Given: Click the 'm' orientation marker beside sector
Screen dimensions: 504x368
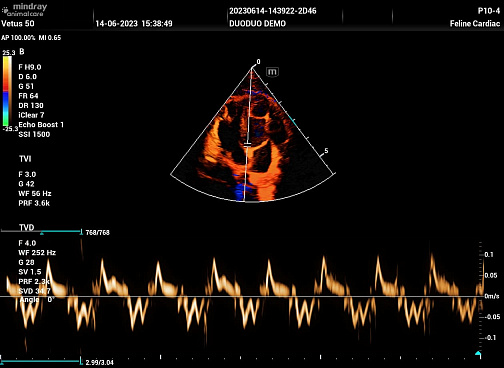Looking at the screenshot, I should pos(272,72).
